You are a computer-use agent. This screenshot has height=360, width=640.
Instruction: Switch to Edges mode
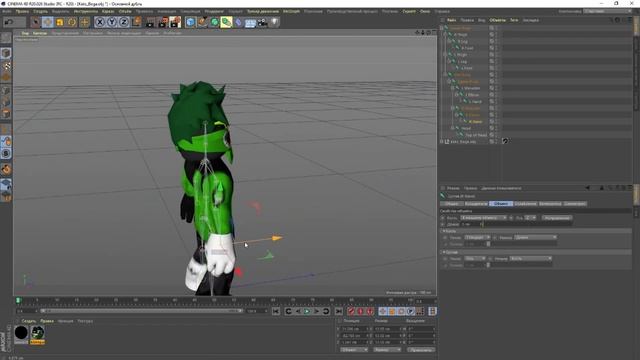pos(6,102)
